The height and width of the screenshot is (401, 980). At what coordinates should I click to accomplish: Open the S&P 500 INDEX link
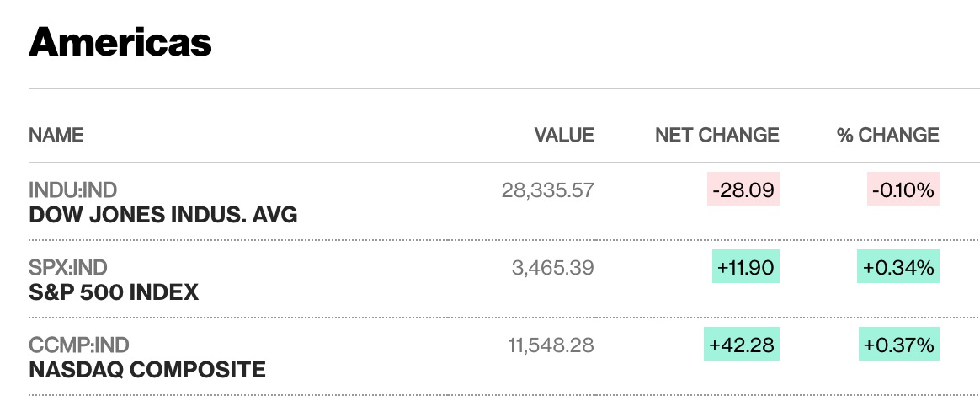[x=114, y=292]
